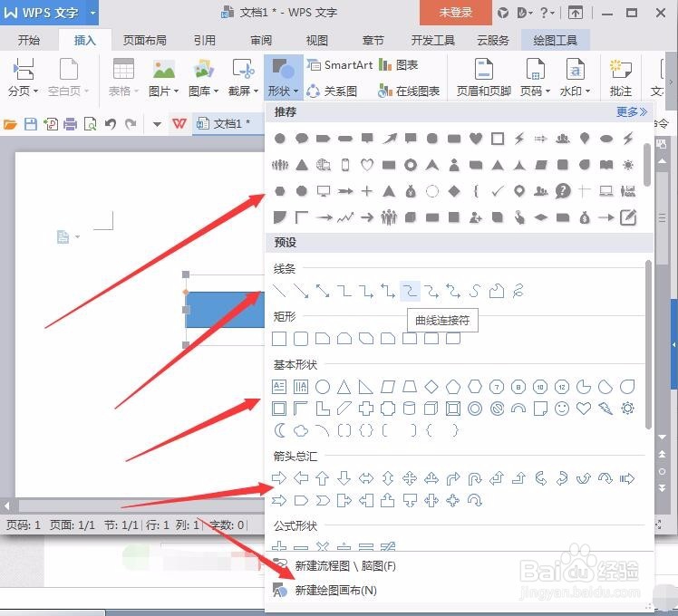Pick the checkmark recommended shape
678x616 pixels.
[x=498, y=190]
